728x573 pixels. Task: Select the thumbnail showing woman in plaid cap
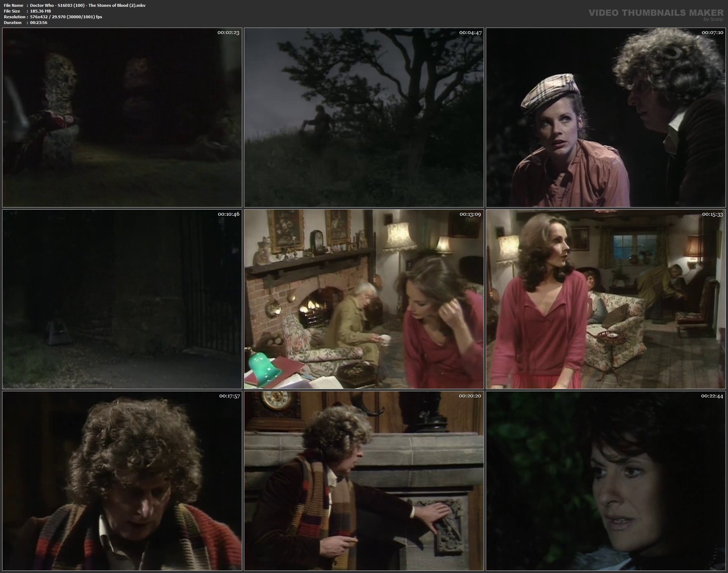point(605,118)
